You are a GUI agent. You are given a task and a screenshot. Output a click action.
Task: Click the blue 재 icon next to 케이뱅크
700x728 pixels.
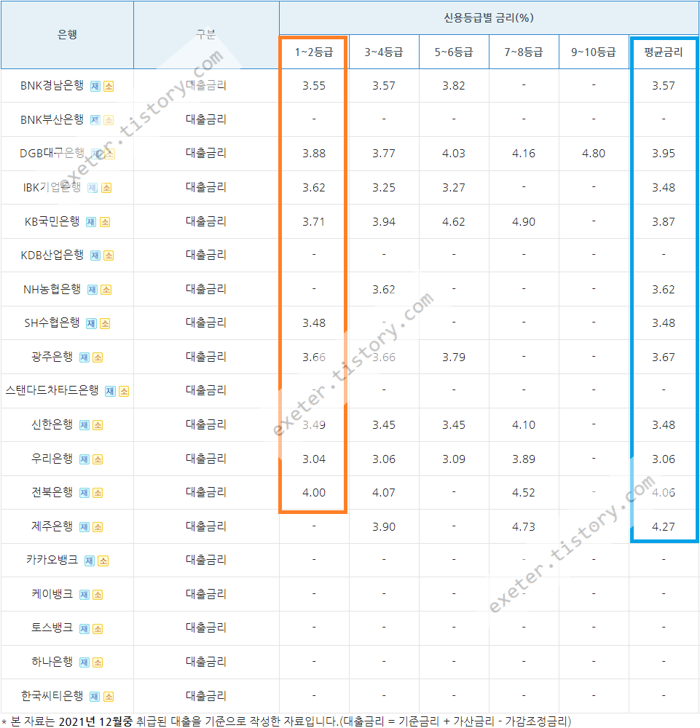coord(84,594)
